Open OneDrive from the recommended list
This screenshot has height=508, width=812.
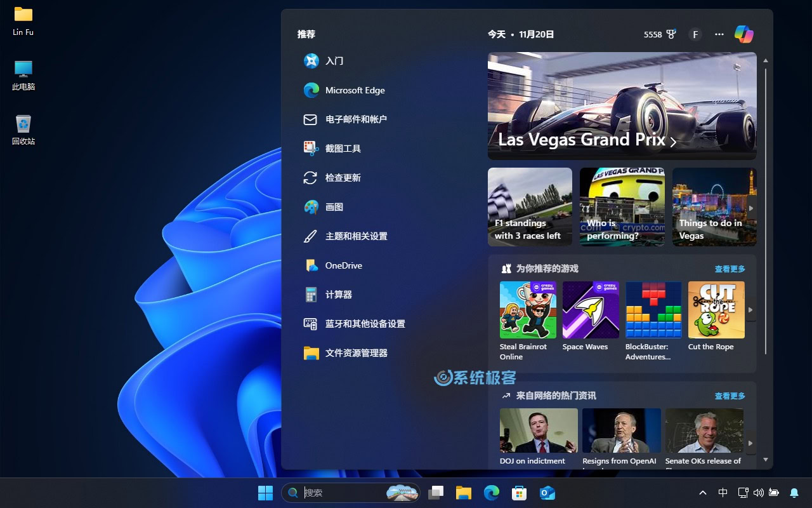click(343, 265)
